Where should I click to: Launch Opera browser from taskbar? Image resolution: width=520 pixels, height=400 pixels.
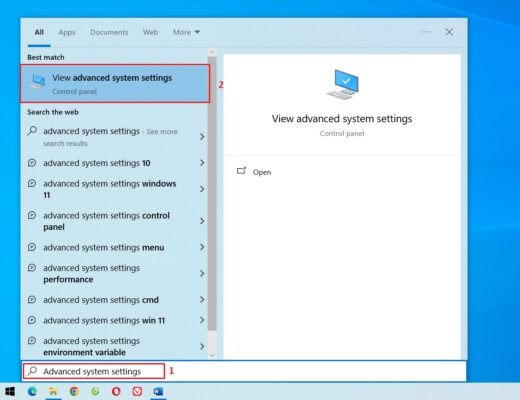tap(116, 391)
